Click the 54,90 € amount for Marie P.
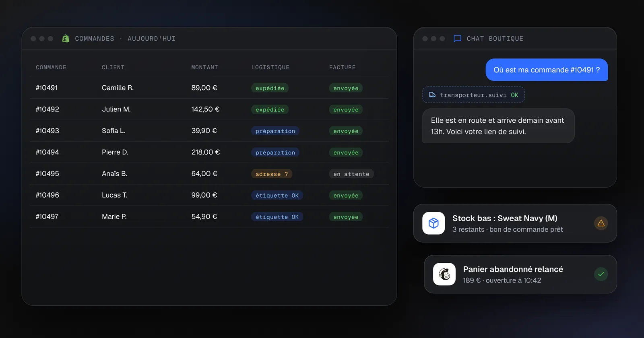This screenshot has width=644, height=338. pyautogui.click(x=204, y=216)
